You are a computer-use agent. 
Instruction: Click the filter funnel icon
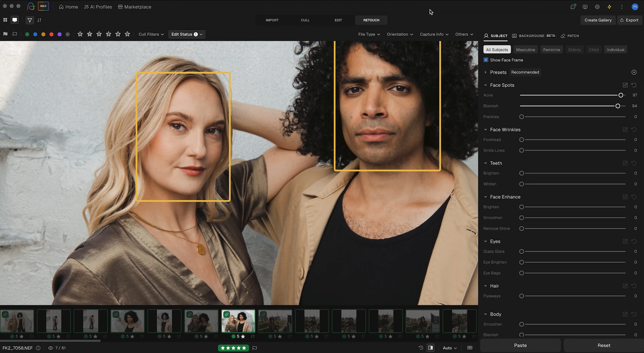pos(30,20)
